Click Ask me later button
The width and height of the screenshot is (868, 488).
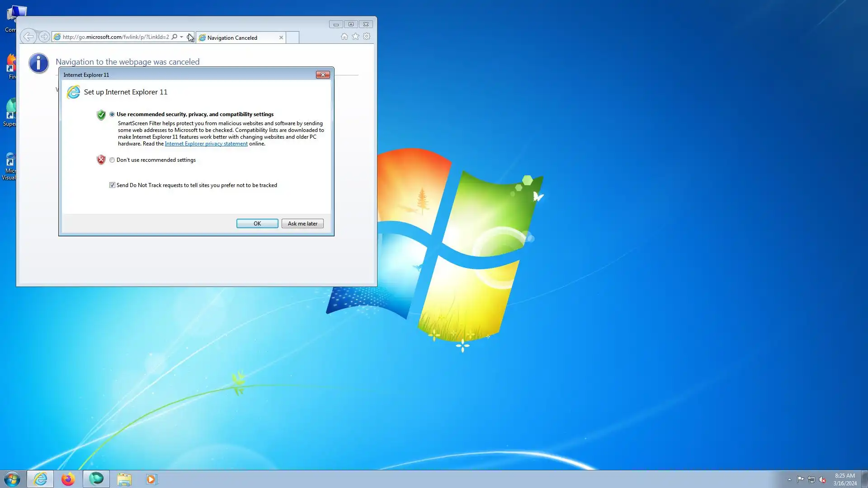(302, 224)
